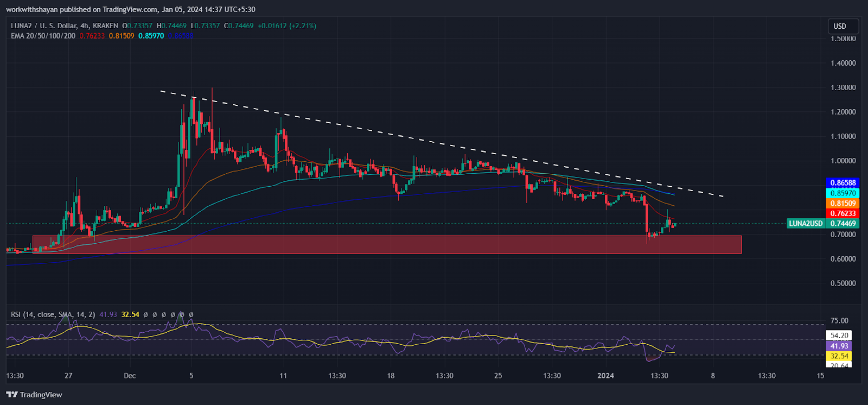Click the 11 date on time axis
Screen dimensions: 868x405
pyautogui.click(x=283, y=376)
